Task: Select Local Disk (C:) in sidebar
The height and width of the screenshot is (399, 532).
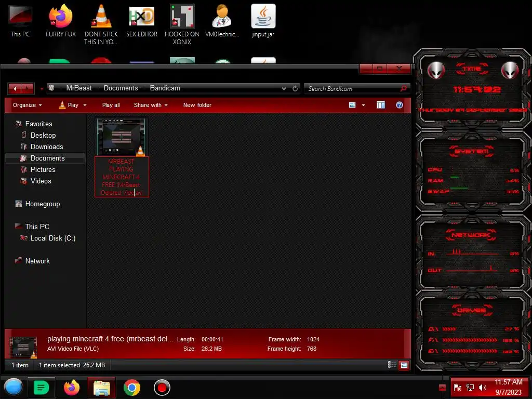Action: point(48,238)
